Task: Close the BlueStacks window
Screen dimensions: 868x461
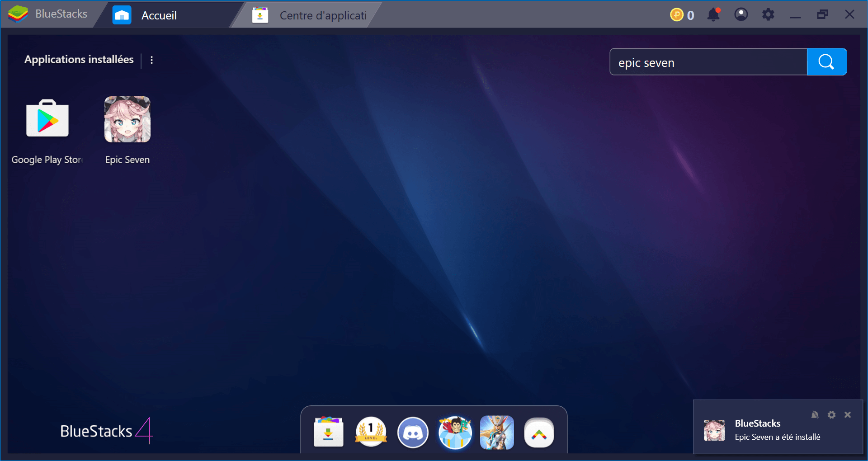Action: (849, 14)
